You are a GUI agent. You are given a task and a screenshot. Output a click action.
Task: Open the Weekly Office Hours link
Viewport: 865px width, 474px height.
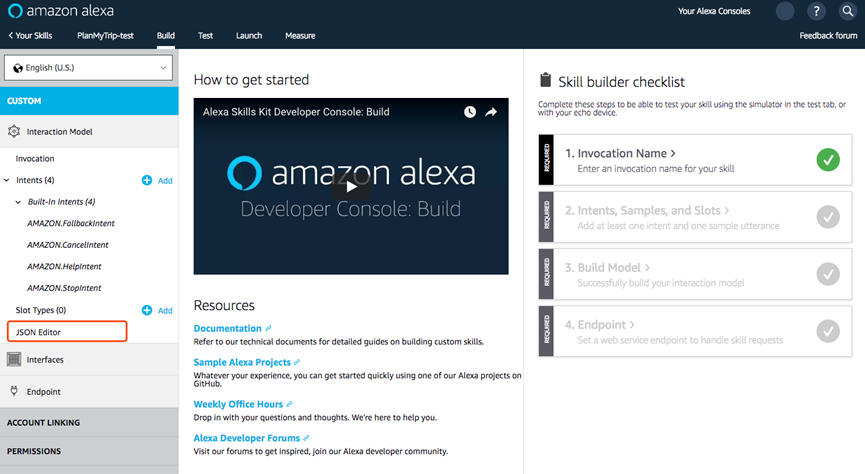click(238, 404)
